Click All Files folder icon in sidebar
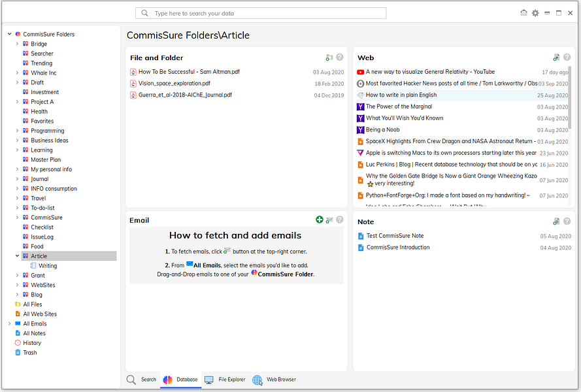581x392 pixels. (x=18, y=304)
